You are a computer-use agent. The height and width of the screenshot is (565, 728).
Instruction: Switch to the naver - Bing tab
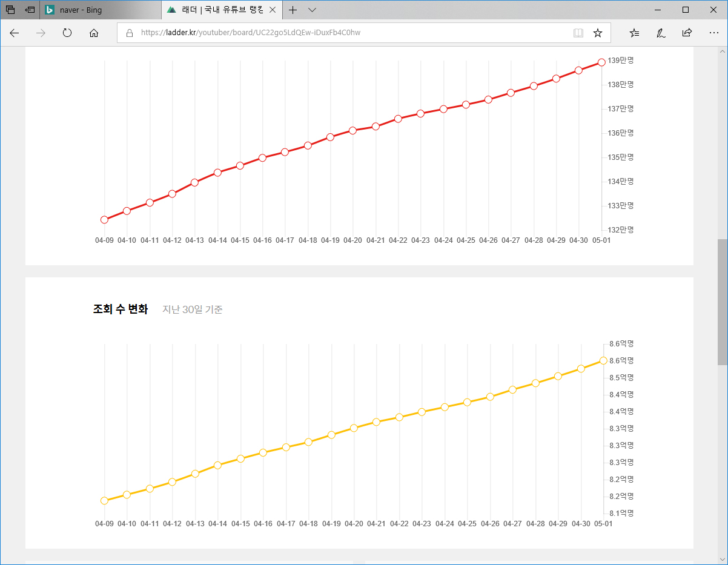coord(101,10)
